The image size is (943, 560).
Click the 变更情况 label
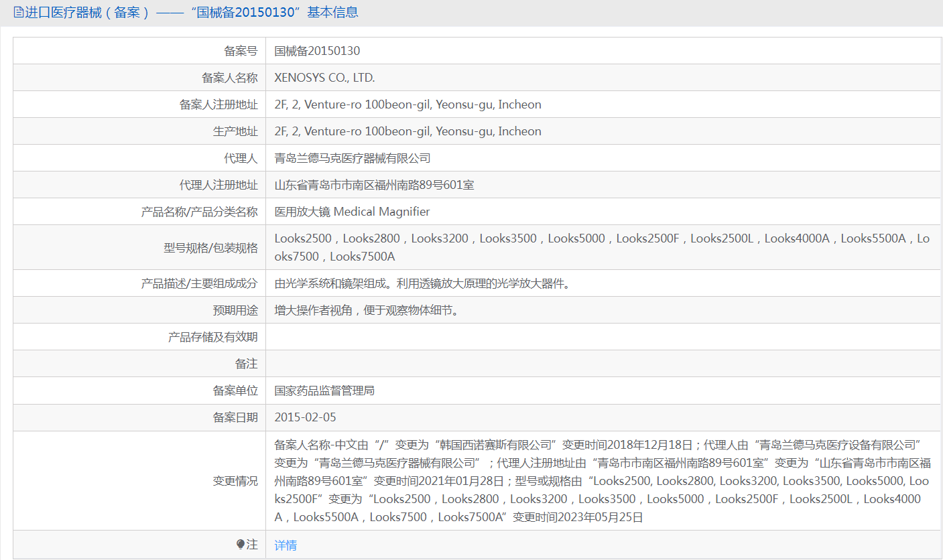click(235, 481)
